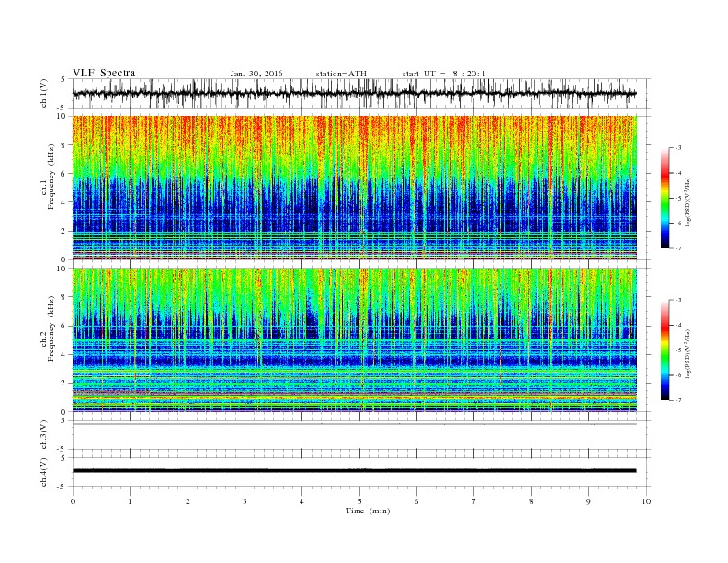The width and height of the screenshot is (728, 563).
Task: Click the "-4" tick on ch.2 color bar
Action: click(x=678, y=325)
